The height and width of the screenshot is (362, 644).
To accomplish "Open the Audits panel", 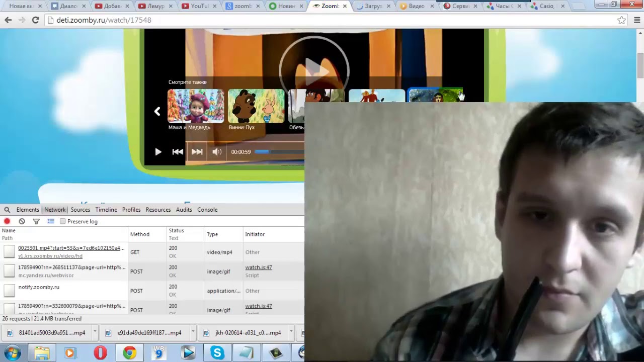I will pos(184,210).
